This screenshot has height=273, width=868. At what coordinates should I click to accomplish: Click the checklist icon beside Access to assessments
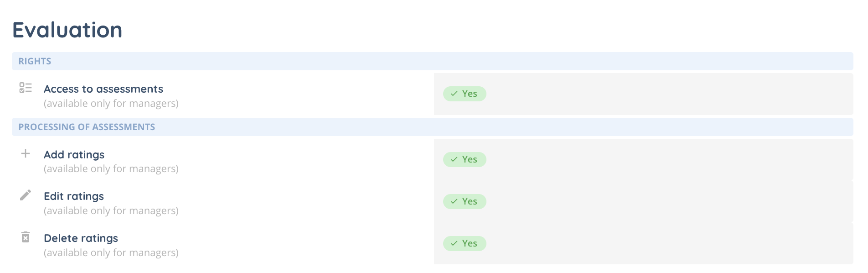26,88
